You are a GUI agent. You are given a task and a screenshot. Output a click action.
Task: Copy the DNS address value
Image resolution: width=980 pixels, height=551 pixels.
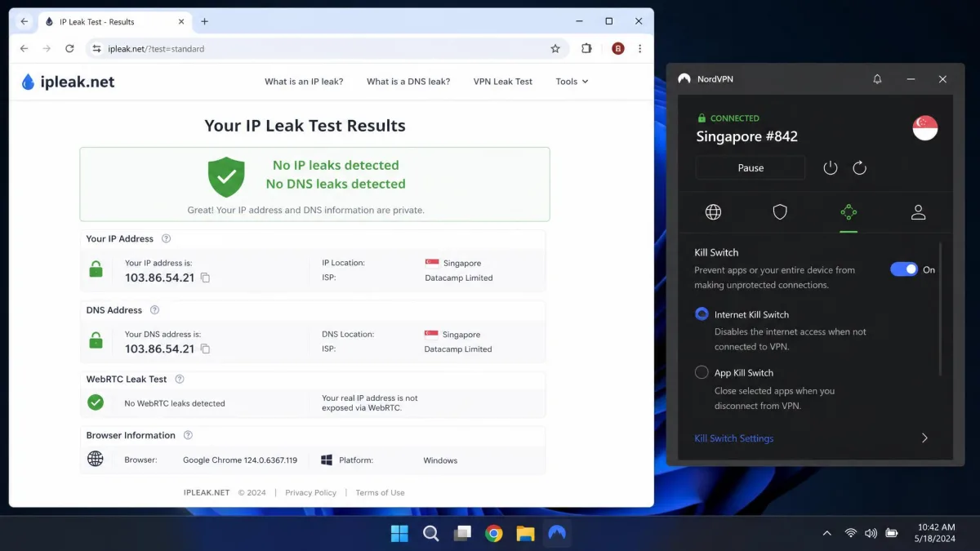click(x=206, y=349)
